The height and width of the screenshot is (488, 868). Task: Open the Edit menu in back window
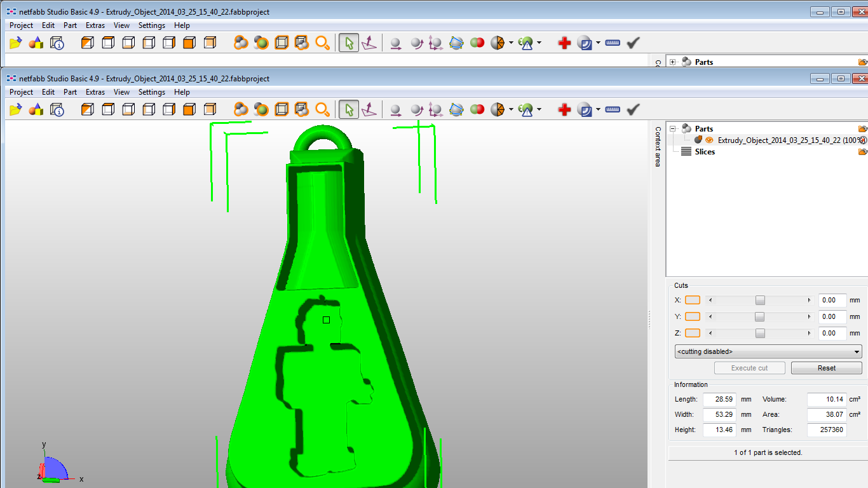point(48,25)
